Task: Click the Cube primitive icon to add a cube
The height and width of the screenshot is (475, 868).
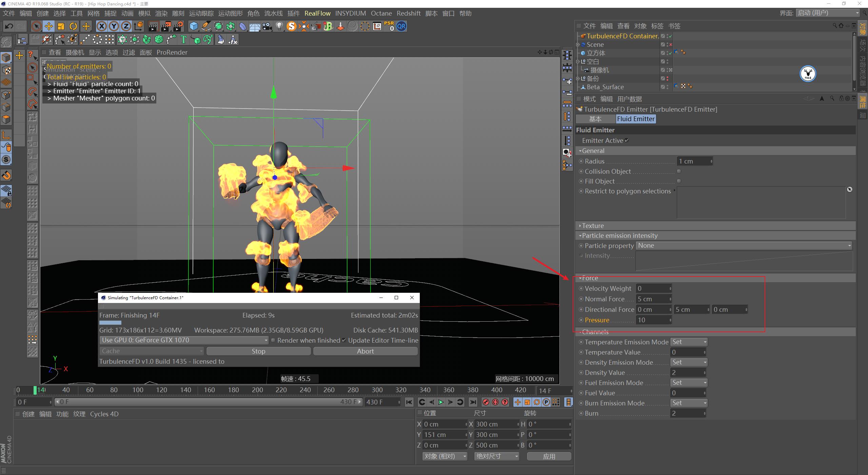Action: (193, 26)
